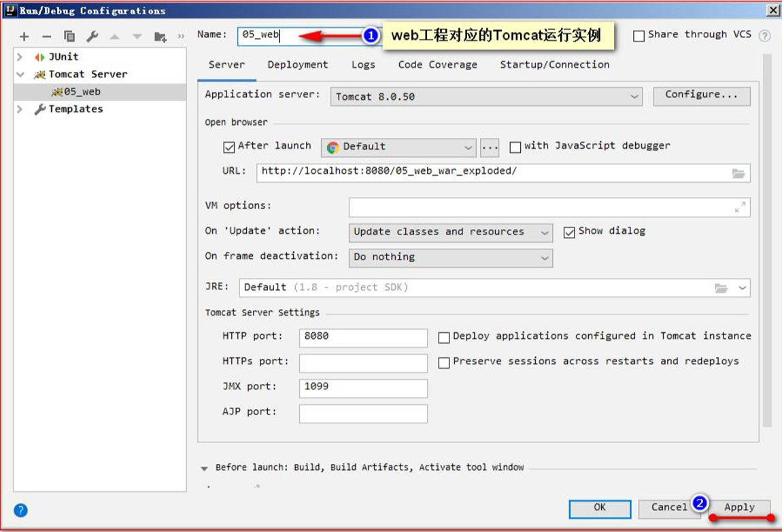The height and width of the screenshot is (532, 782).
Task: Remove configuration with minus icon
Action: [47, 37]
